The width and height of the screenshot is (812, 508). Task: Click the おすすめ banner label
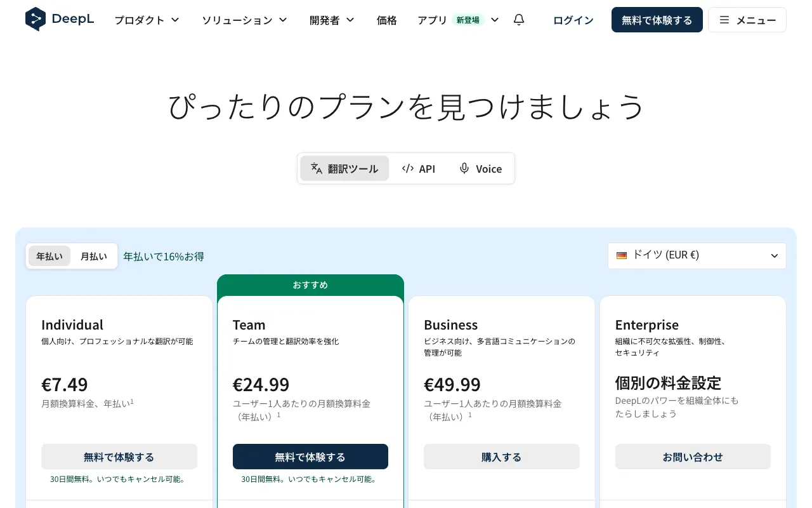point(310,285)
